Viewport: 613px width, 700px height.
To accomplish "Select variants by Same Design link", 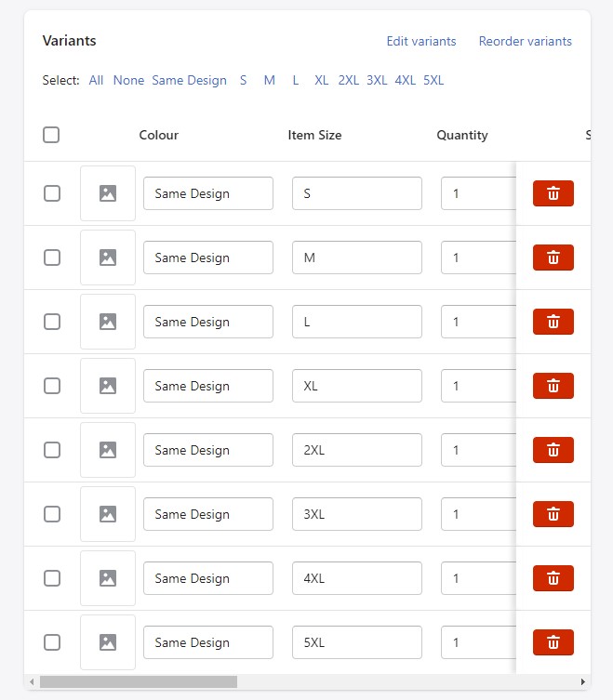I will [x=190, y=80].
